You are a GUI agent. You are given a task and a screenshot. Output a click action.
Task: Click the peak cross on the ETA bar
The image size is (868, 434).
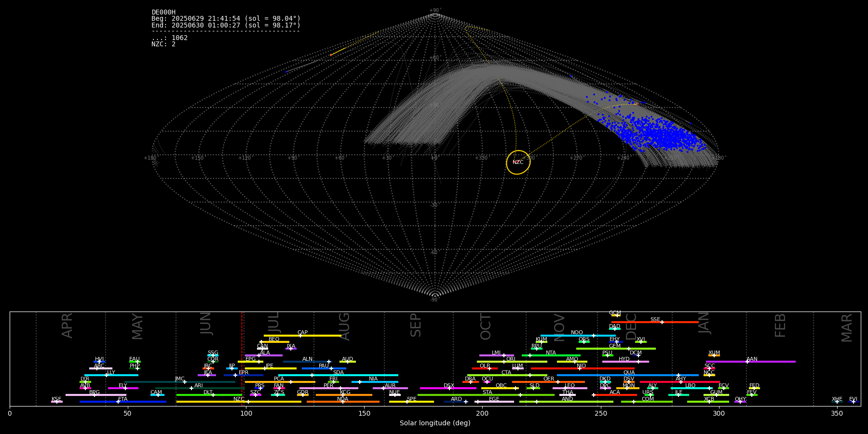click(x=118, y=402)
